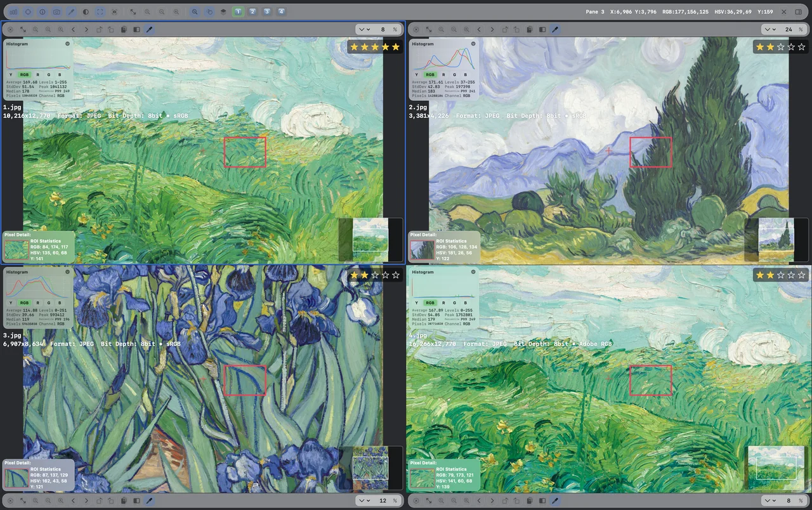Toggle split compare view in the 1.jpg pane

[137, 29]
